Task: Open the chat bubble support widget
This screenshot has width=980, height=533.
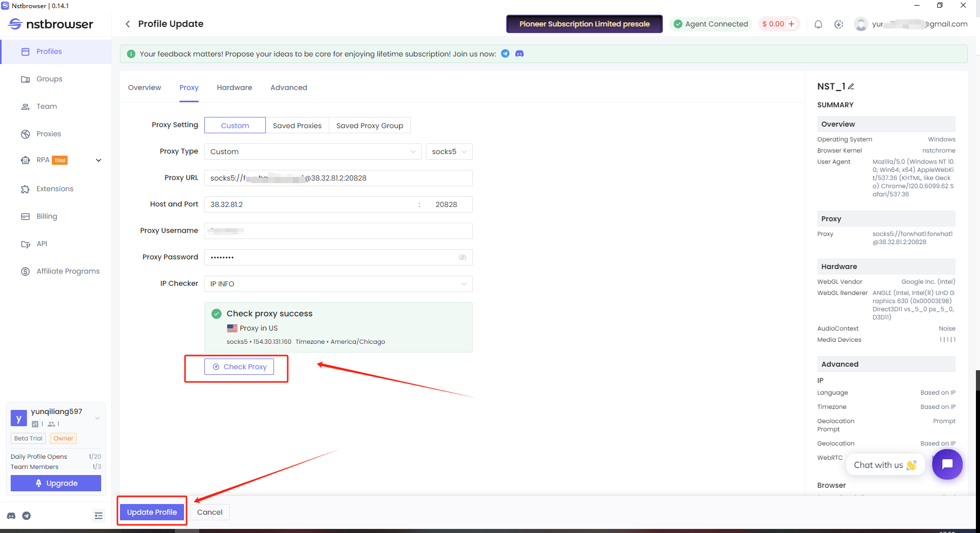Action: pyautogui.click(x=946, y=464)
